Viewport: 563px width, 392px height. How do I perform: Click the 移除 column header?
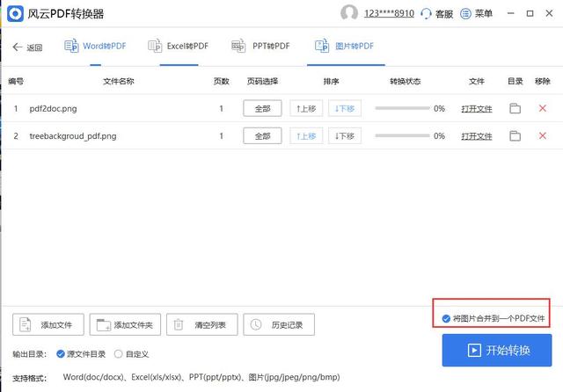(x=543, y=82)
